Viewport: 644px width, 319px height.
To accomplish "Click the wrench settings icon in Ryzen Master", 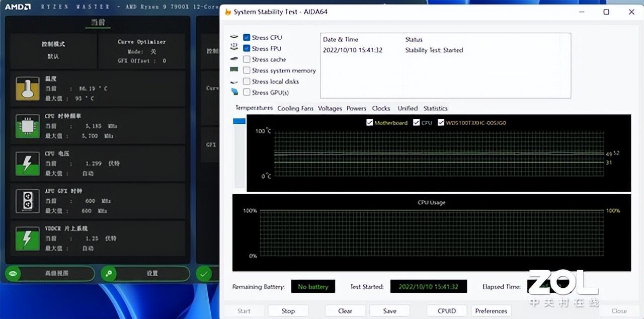I will coord(108,273).
